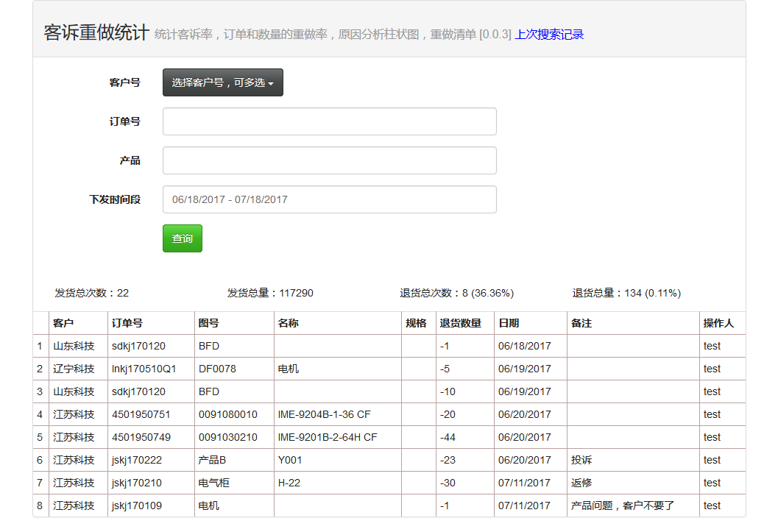Click the 产品 text field
This screenshot has width=778, height=532.
click(x=329, y=160)
